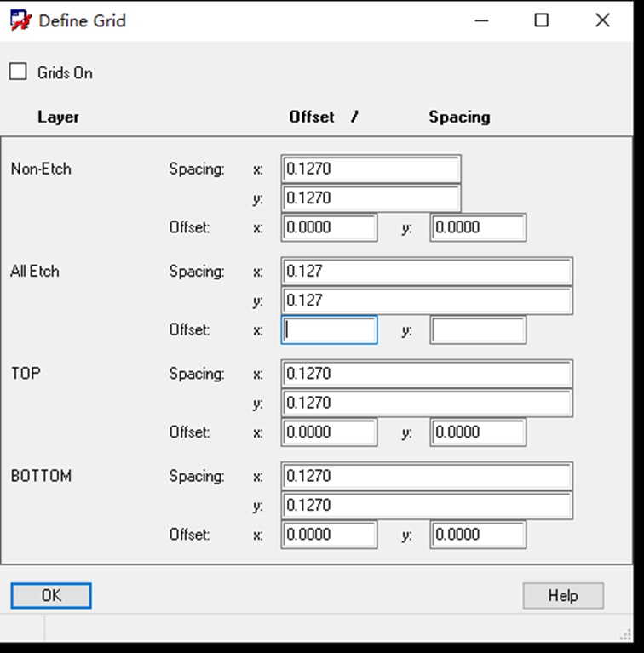The image size is (644, 653).
Task: Edit the BOTTOM spacing x field
Action: 427,476
